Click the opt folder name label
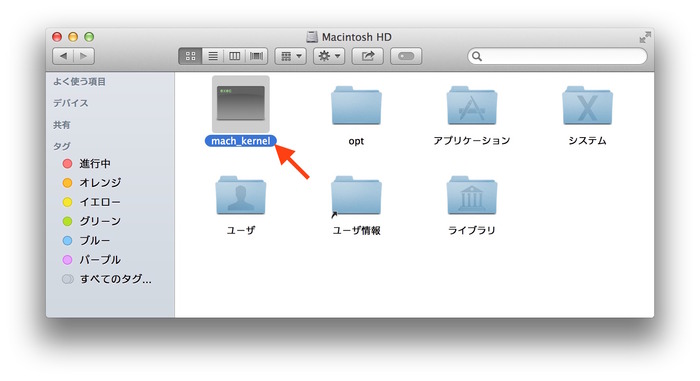This screenshot has height=381, width=700. [x=356, y=141]
